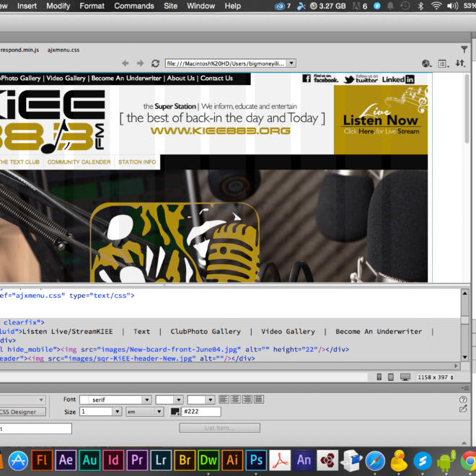Open the Commands menu
Viewport: 476px width, 476px height.
click(133, 6)
